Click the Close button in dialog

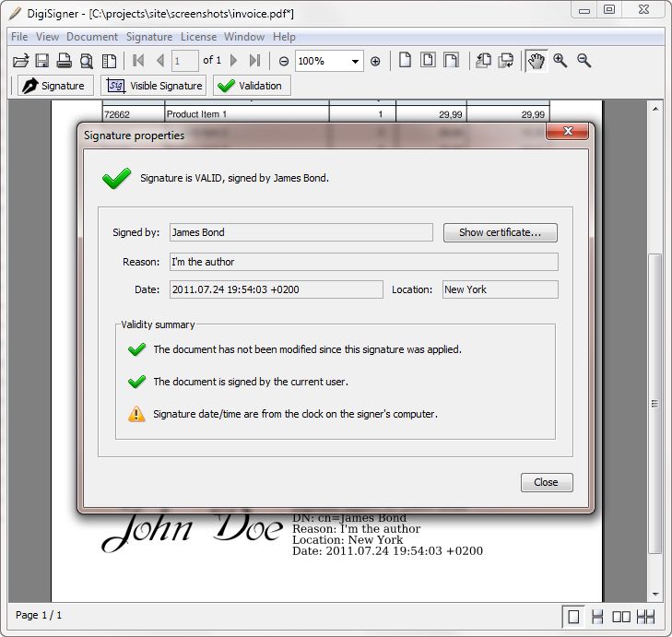(547, 483)
